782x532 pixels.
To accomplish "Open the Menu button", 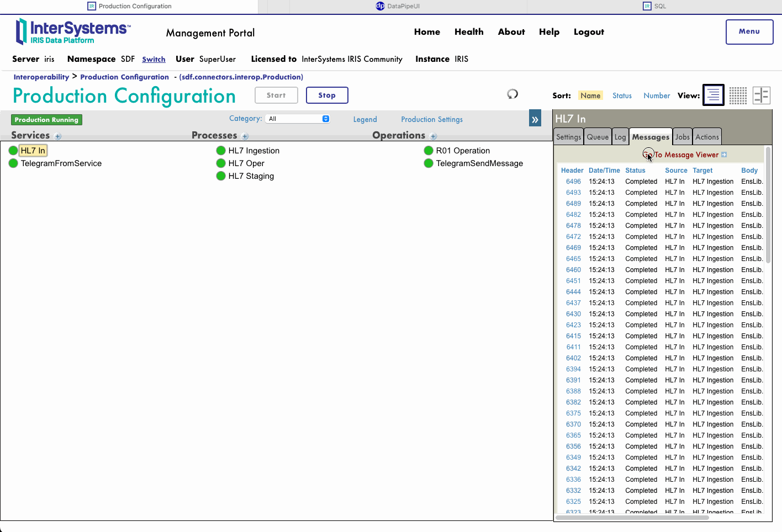I will point(749,32).
